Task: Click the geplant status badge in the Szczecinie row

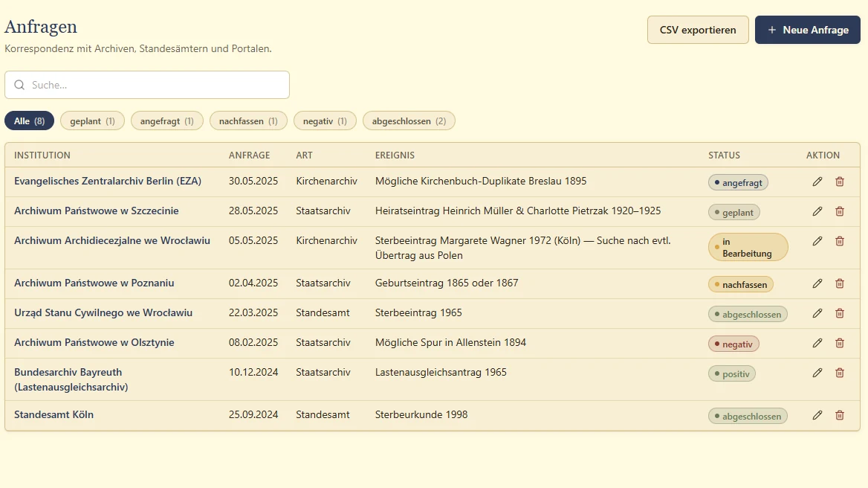Action: [x=734, y=213]
